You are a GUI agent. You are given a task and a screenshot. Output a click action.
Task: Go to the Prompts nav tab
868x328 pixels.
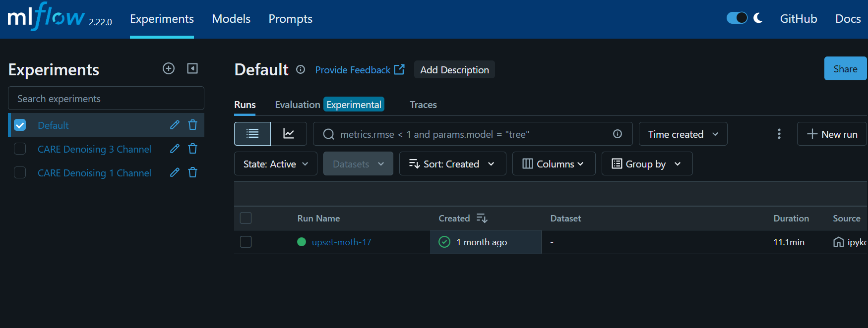[x=290, y=19]
